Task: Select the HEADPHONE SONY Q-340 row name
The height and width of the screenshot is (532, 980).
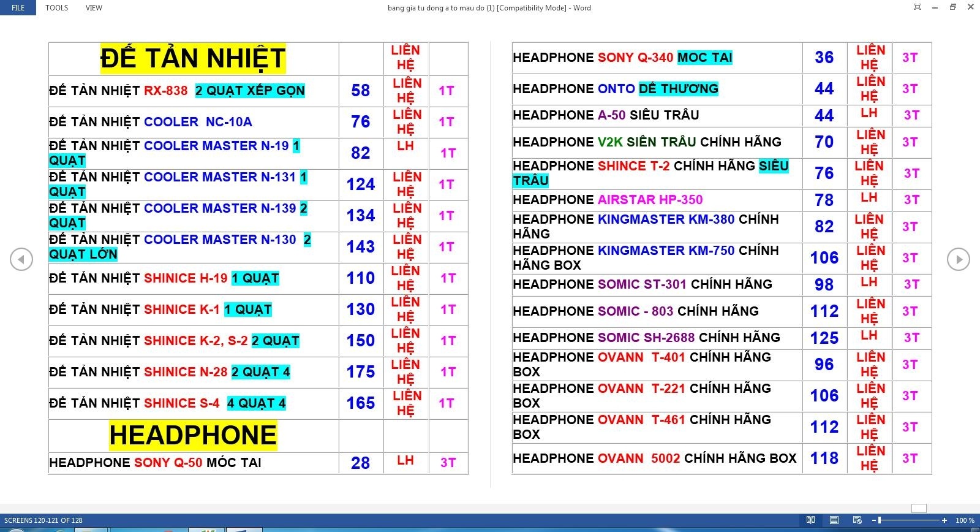Action: 623,58
